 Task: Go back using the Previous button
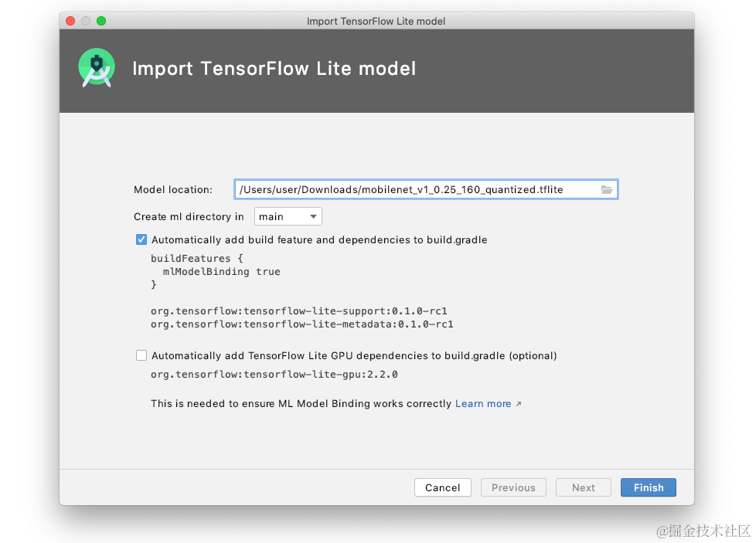tap(513, 487)
